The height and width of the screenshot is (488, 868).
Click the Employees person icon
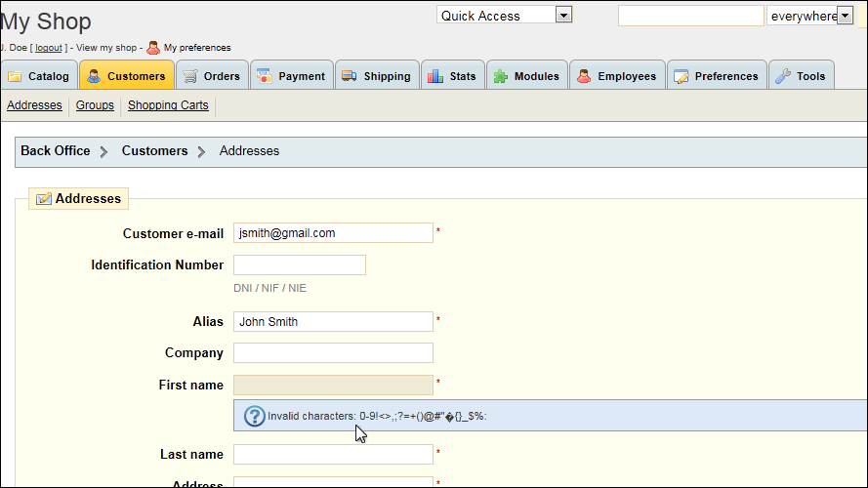click(584, 76)
